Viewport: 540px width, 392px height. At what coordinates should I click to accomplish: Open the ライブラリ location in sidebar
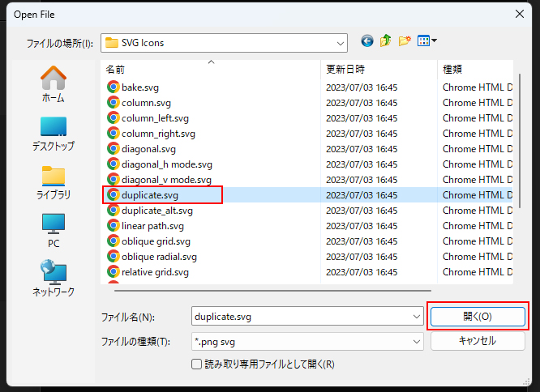point(54,183)
